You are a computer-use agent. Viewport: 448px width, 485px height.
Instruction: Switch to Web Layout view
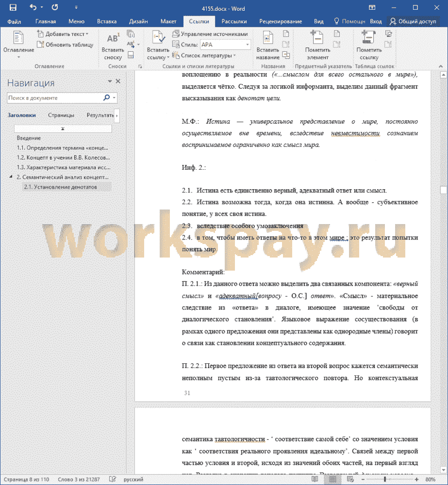click(x=350, y=479)
